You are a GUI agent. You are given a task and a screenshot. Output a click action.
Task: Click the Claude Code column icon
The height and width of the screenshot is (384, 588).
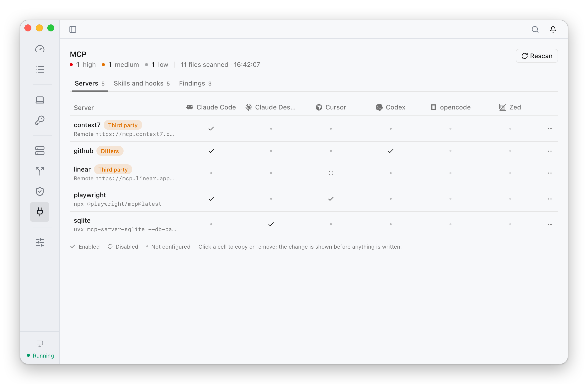pos(190,107)
